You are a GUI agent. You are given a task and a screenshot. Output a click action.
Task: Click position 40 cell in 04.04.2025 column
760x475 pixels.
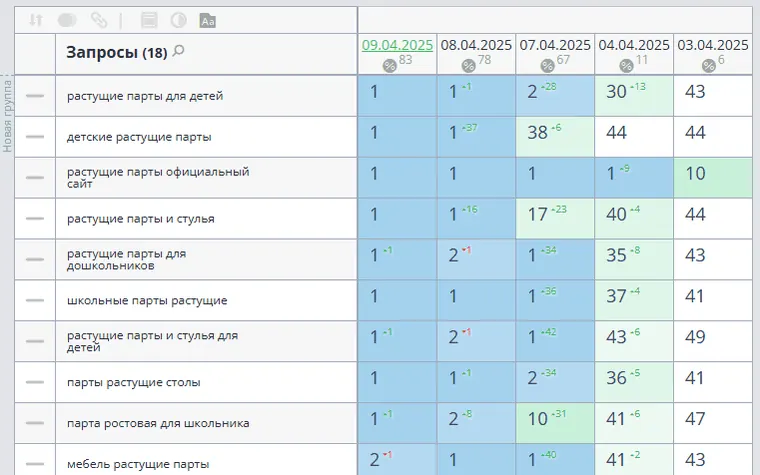pos(634,219)
